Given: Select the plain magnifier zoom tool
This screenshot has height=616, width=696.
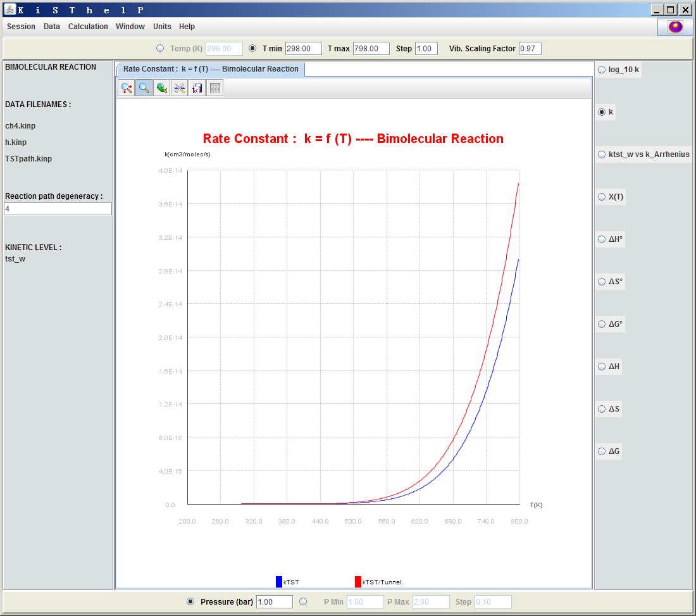Looking at the screenshot, I should pos(144,88).
